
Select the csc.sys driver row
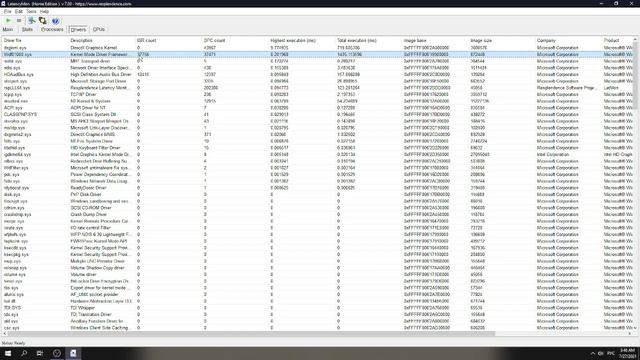[x=317, y=328]
